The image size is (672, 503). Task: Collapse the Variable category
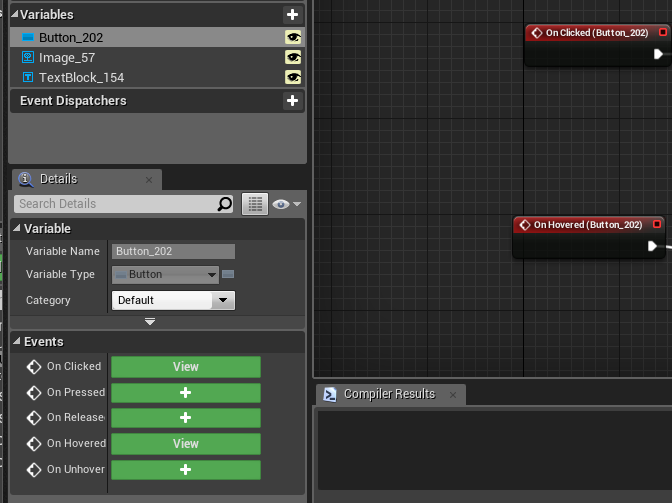tap(17, 228)
